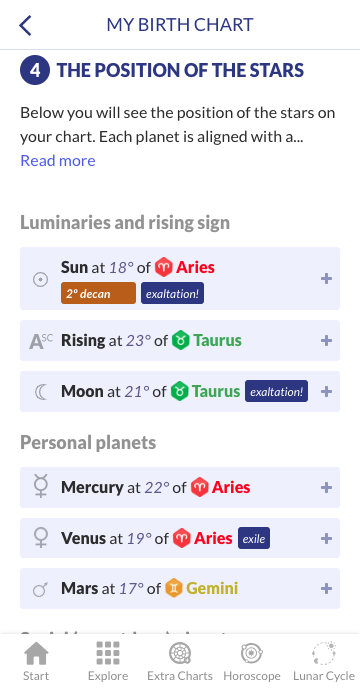
Task: Open the Start home icon
Action: pyautogui.click(x=36, y=654)
